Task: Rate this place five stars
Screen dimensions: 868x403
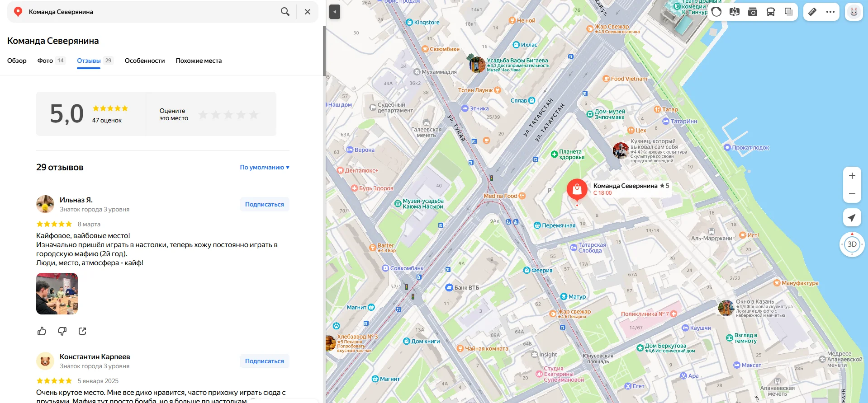Action: pos(254,115)
